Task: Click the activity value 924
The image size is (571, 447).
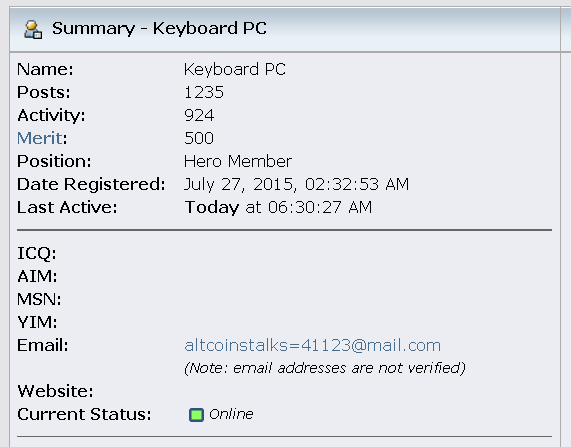Action: click(199, 115)
